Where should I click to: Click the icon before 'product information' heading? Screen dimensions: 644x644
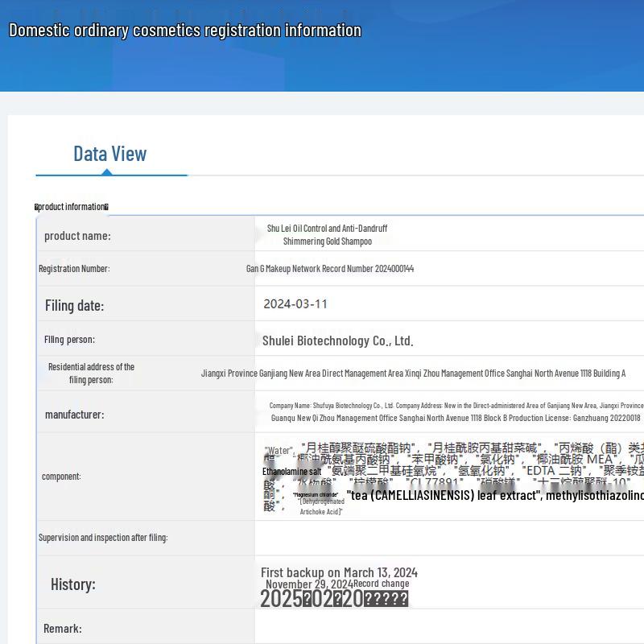(36, 208)
